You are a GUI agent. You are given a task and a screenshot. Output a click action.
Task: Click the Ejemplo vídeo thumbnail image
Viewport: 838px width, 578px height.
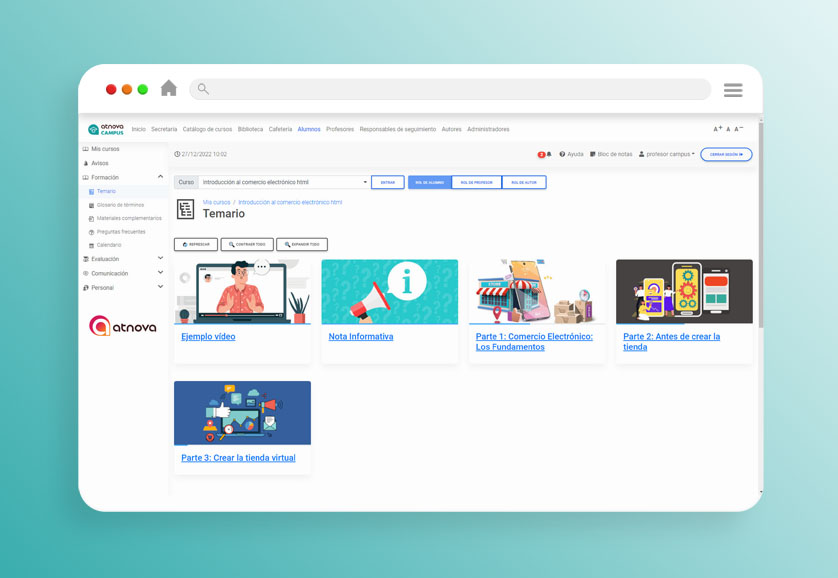(x=243, y=292)
